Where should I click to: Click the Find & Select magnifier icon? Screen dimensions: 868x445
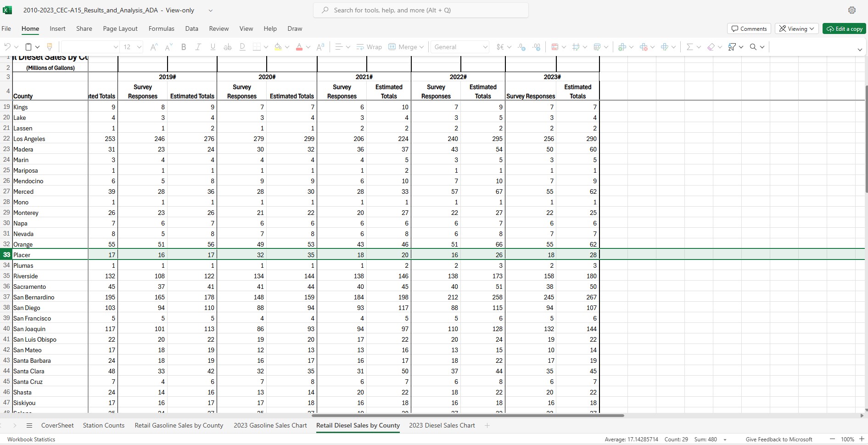[x=753, y=47]
